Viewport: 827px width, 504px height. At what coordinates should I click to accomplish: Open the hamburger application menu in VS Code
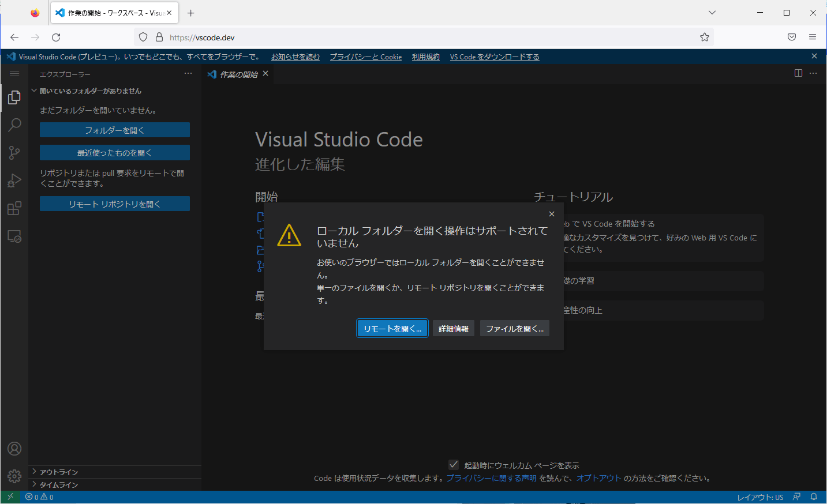(x=14, y=73)
